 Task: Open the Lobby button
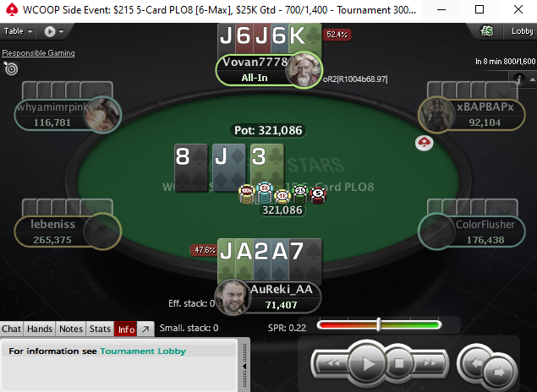point(522,31)
